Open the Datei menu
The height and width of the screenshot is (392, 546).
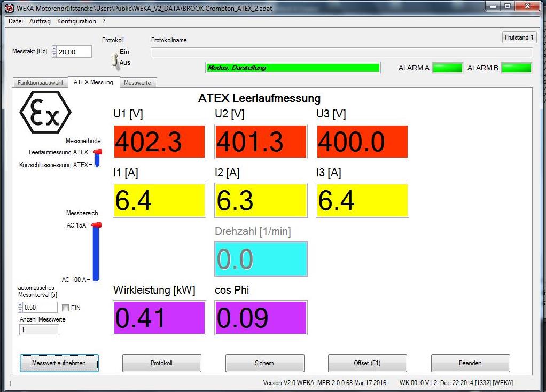(15, 21)
